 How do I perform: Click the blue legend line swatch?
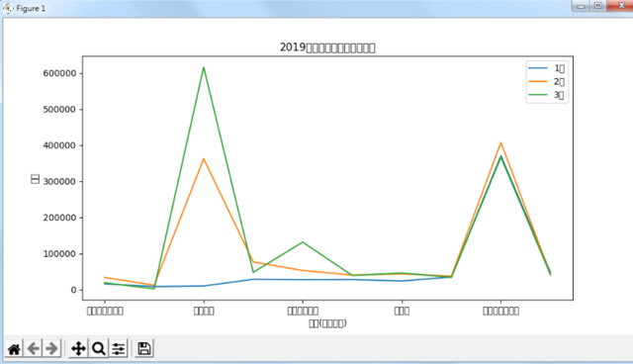coord(538,68)
